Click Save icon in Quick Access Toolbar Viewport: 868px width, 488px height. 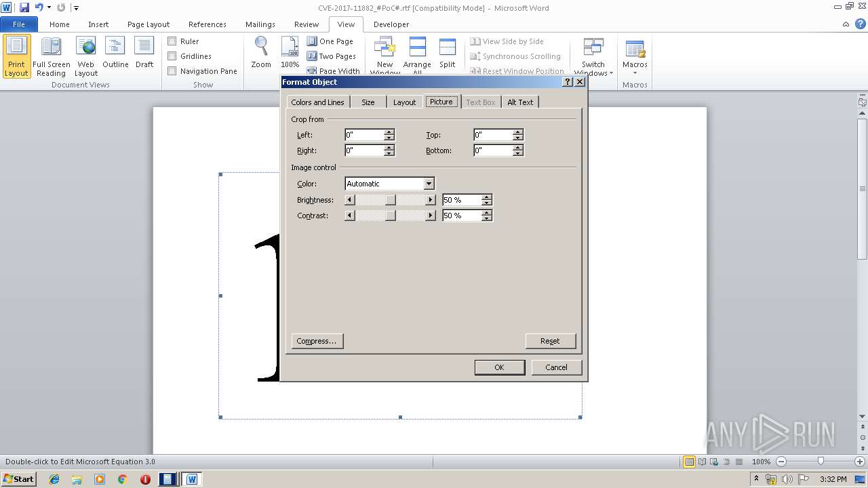24,7
